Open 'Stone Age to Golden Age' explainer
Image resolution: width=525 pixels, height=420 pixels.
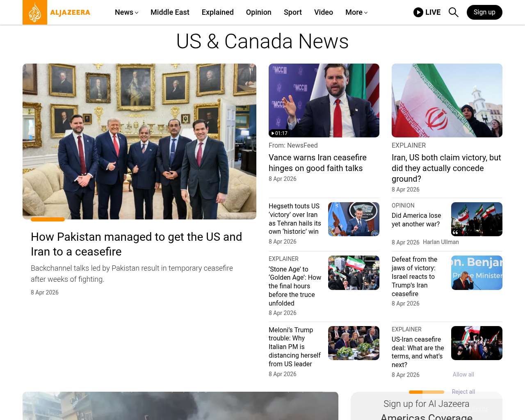pos(295,286)
